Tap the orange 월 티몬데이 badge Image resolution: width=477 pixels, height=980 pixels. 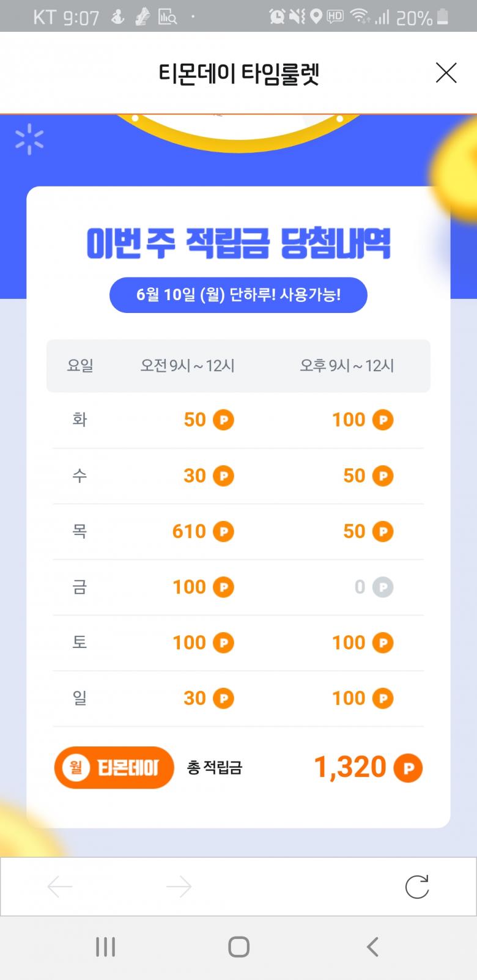point(114,767)
